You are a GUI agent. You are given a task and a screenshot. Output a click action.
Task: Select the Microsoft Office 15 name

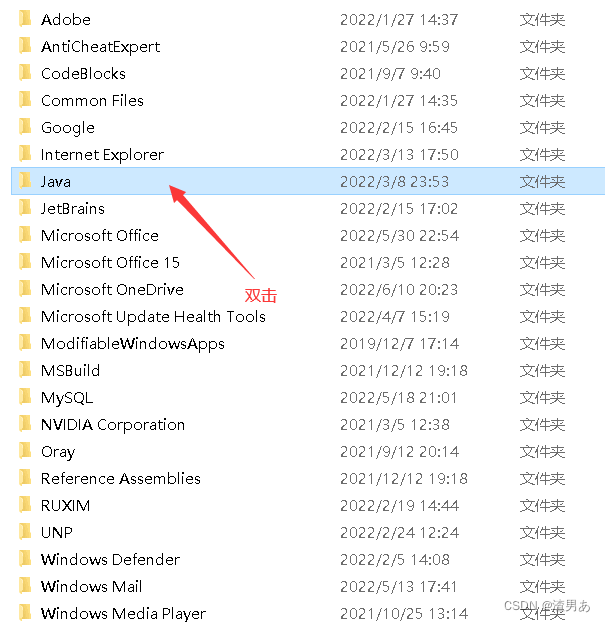click(110, 262)
